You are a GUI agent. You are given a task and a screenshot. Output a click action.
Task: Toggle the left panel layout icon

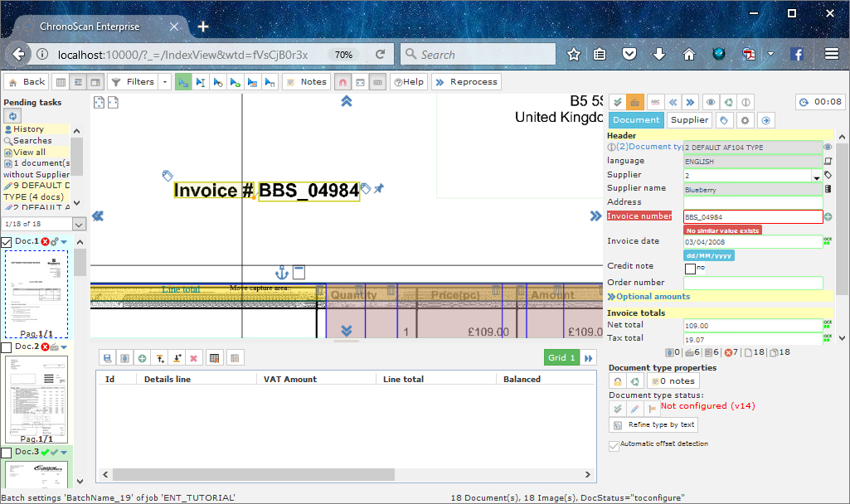click(x=78, y=82)
